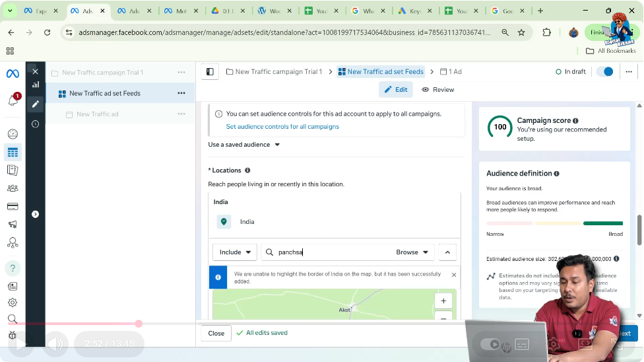Image resolution: width=644 pixels, height=362 pixels.
Task: Open the Search magnifier in sidebar
Action: click(x=13, y=319)
